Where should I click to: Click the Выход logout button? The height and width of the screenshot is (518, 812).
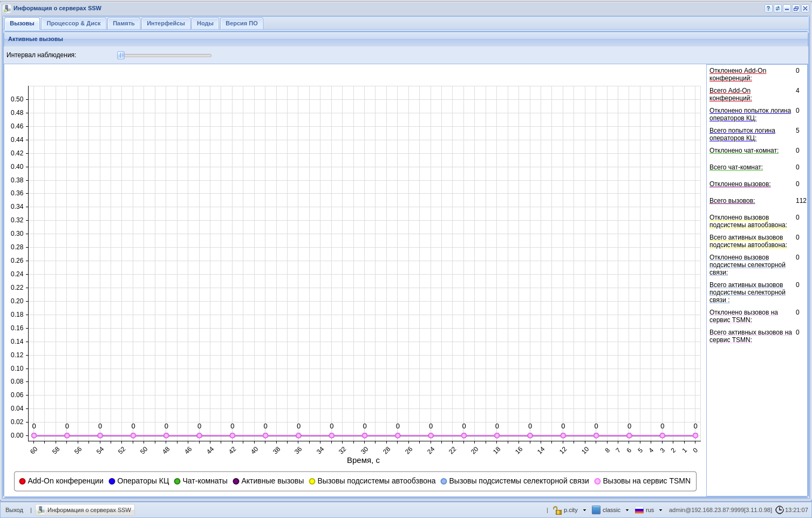[x=15, y=510]
